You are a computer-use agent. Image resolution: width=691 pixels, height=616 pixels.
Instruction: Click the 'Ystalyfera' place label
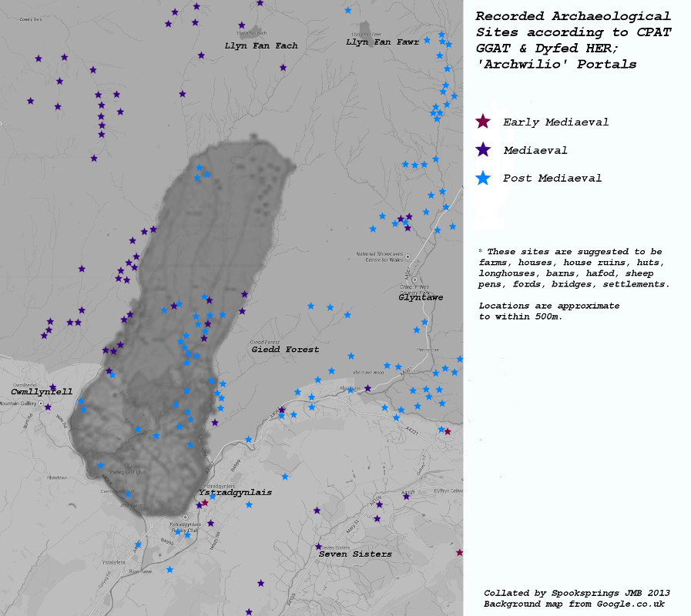coord(114,563)
